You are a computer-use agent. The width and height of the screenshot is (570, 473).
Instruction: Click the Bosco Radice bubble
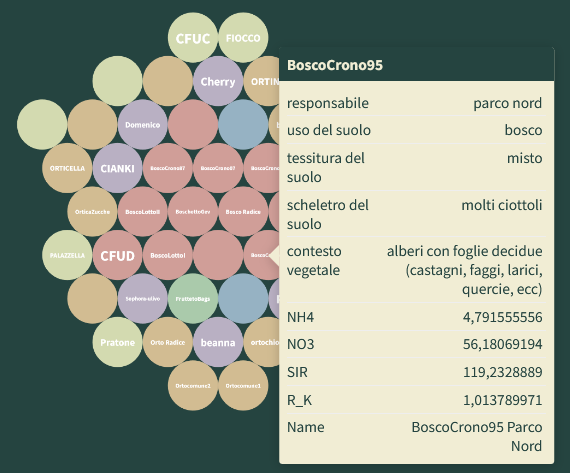pyautogui.click(x=243, y=212)
